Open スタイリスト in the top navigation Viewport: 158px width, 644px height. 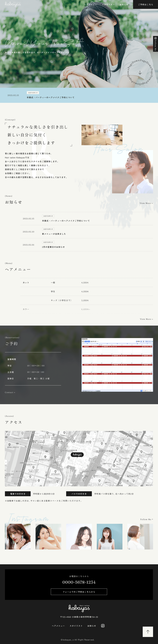click(x=108, y=4)
